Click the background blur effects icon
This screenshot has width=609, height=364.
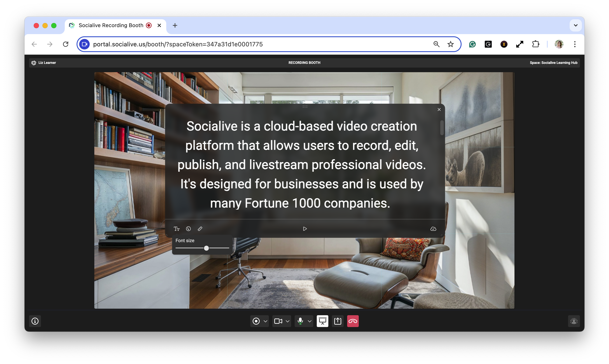tap(574, 321)
